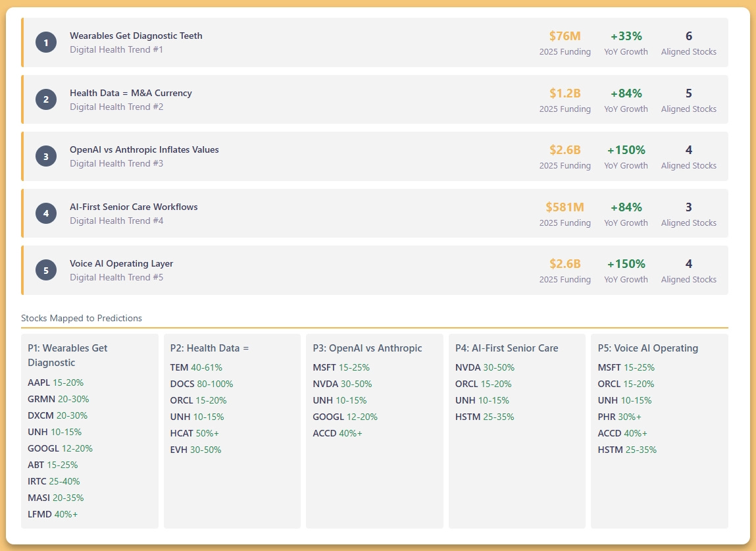756x551 pixels.
Task: Select the $581M funding value
Action: pyautogui.click(x=565, y=207)
